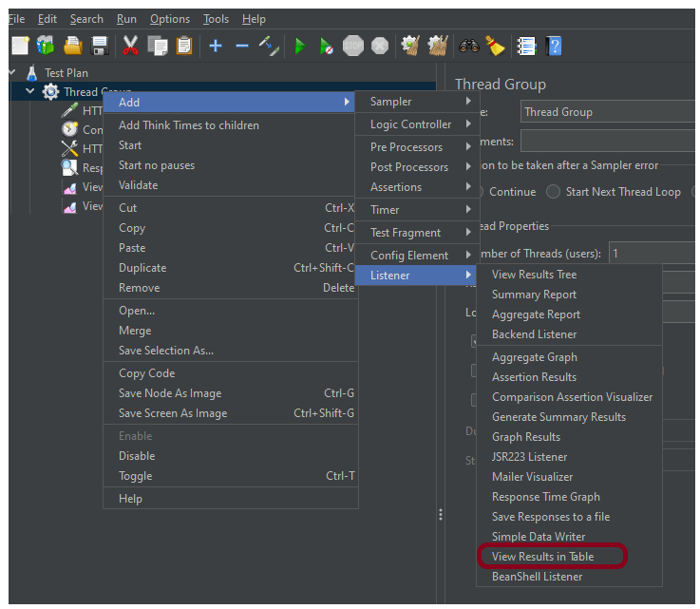This screenshot has height=609, width=700.
Task: Open the Options menu in menu bar
Action: tap(170, 19)
